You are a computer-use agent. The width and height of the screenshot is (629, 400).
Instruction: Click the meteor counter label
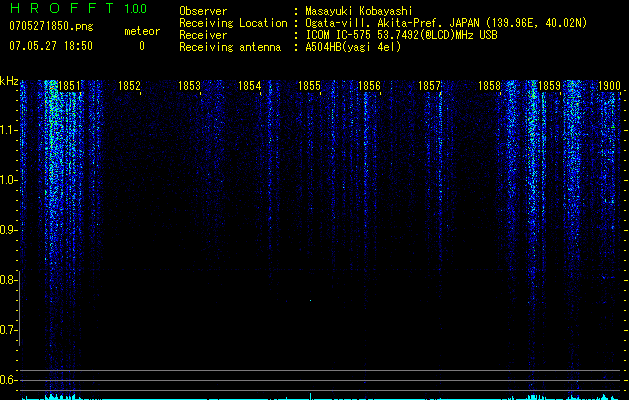point(142,31)
